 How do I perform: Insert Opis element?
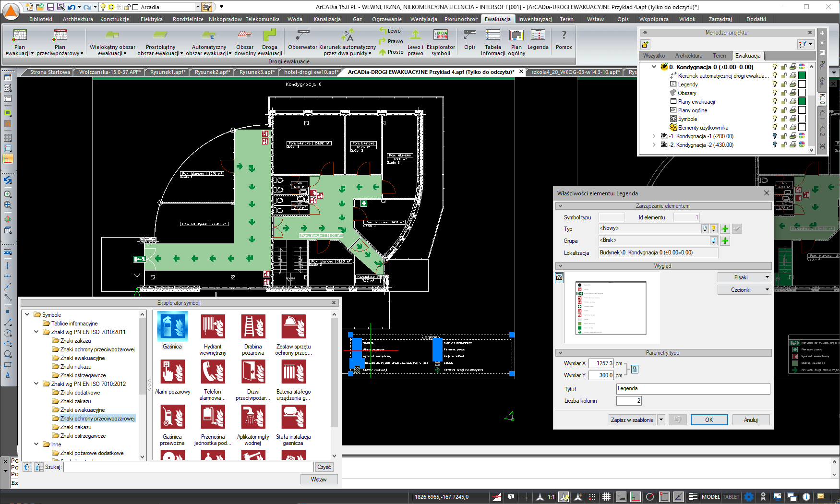470,39
